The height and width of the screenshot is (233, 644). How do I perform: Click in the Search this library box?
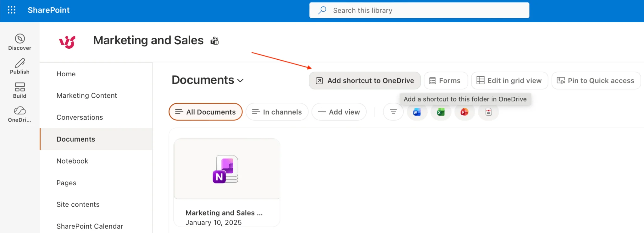[x=419, y=10]
